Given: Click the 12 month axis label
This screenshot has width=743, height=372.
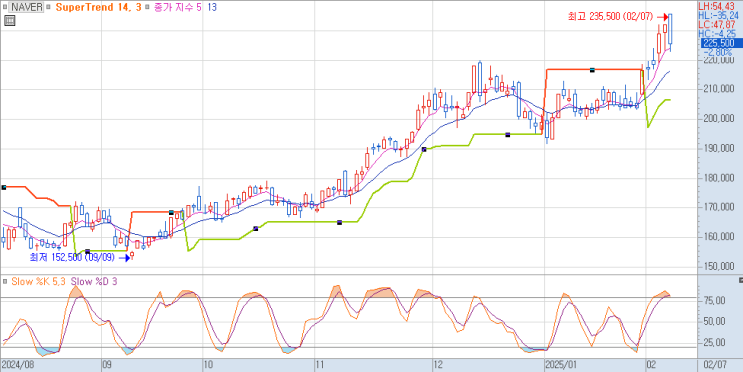Looking at the screenshot, I should (x=437, y=365).
